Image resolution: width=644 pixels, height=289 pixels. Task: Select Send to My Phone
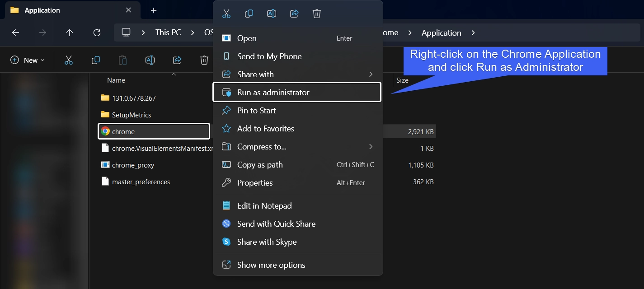point(298,56)
